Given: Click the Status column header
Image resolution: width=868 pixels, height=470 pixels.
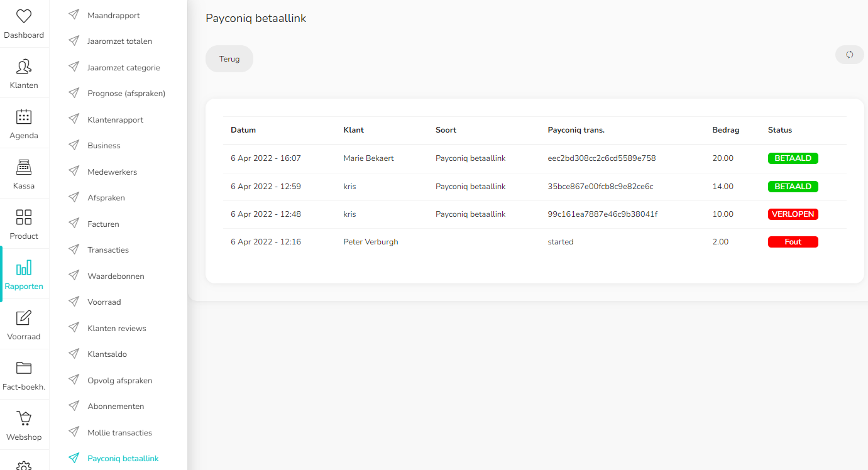Looking at the screenshot, I should click(x=780, y=130).
